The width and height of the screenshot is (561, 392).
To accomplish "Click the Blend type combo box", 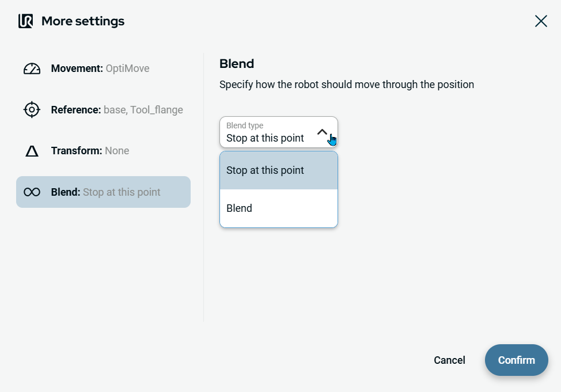I will tap(271, 132).
